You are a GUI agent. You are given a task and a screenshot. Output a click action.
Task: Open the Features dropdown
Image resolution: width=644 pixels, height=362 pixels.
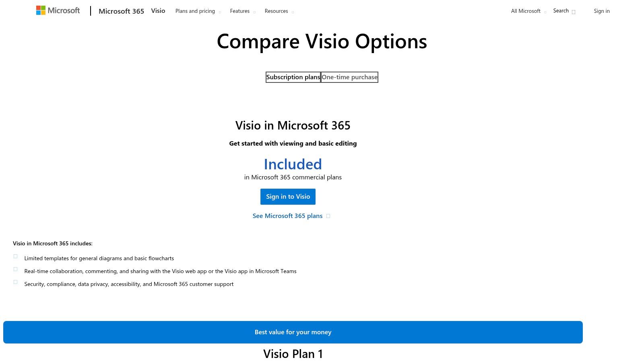point(239,11)
